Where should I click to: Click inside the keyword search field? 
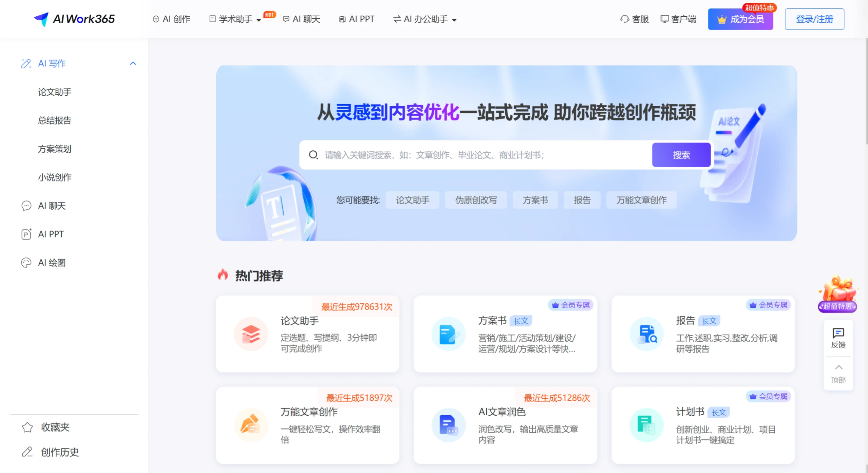[x=475, y=155]
